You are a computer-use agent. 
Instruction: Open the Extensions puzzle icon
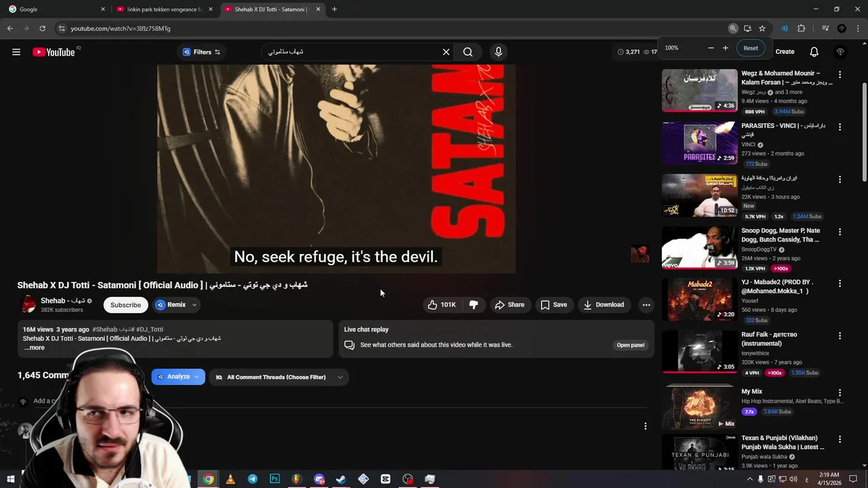801,28
